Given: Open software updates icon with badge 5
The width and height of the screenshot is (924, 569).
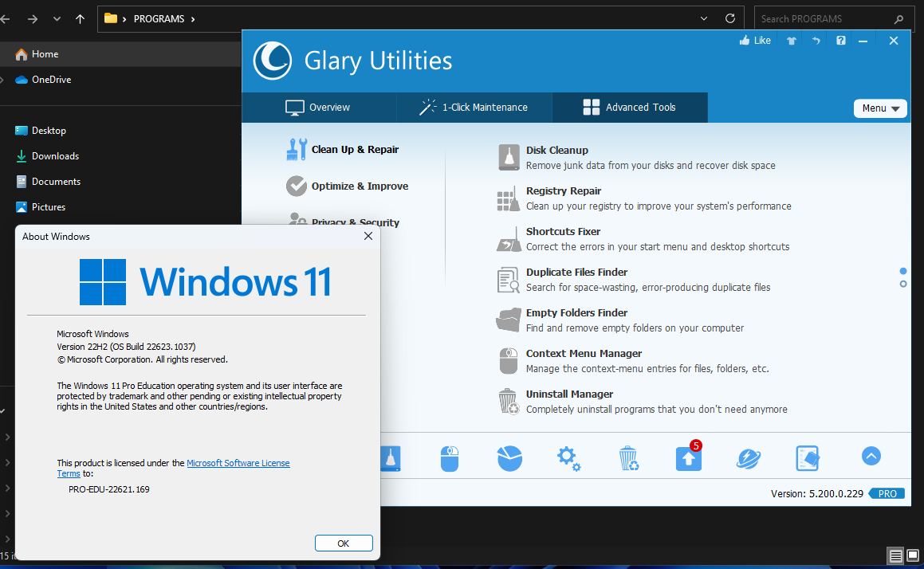Looking at the screenshot, I should point(688,457).
